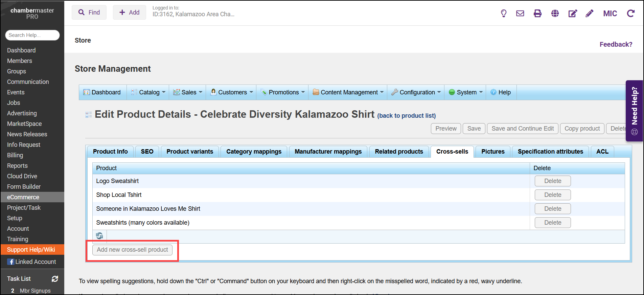Open the envelope mail icon
Screen dimensions: 644x295
[520, 14]
